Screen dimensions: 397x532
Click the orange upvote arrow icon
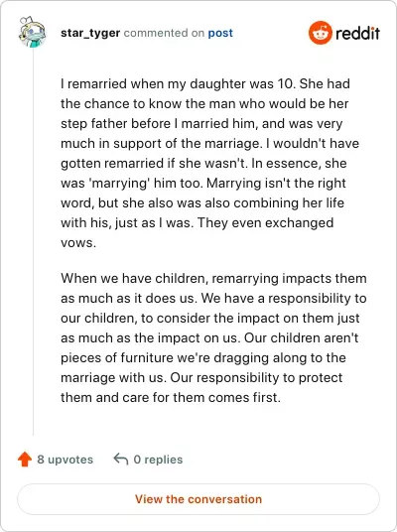pos(25,460)
